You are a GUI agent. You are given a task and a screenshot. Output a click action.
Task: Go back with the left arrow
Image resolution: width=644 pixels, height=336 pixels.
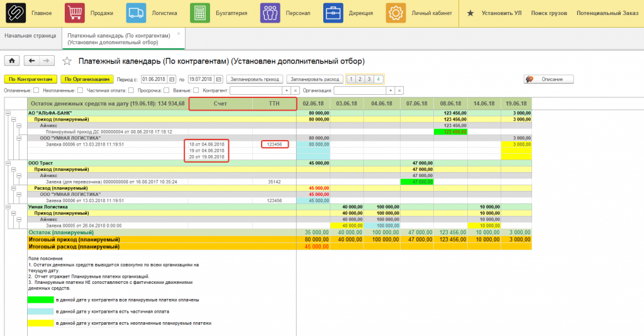(31, 61)
